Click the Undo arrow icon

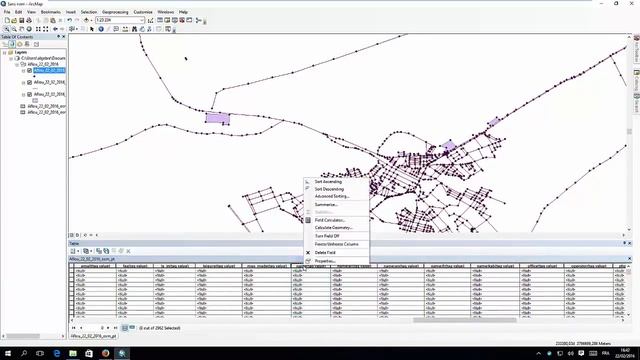click(x=70, y=20)
